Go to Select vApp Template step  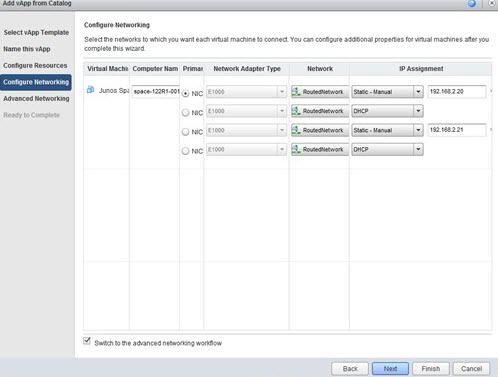click(x=36, y=32)
